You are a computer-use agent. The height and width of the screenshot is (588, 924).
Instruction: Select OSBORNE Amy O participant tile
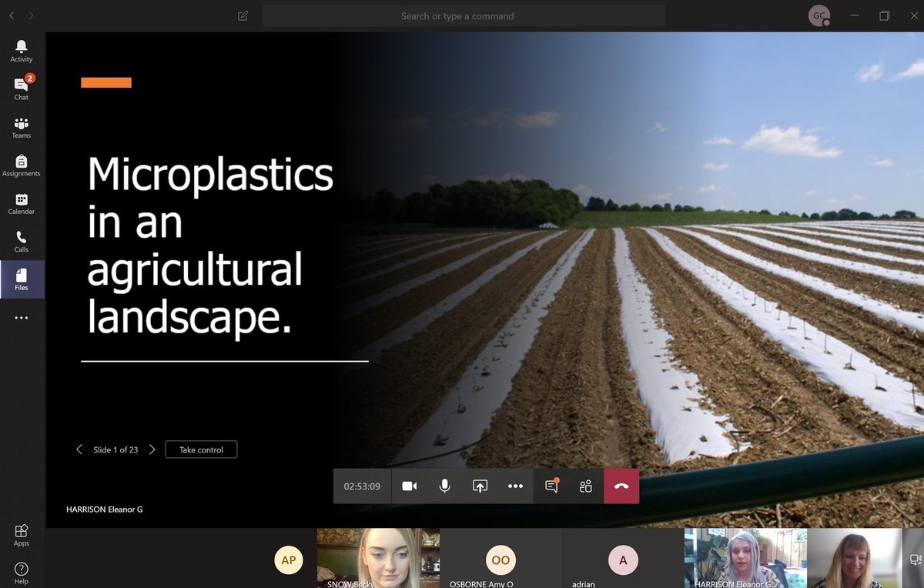point(500,558)
